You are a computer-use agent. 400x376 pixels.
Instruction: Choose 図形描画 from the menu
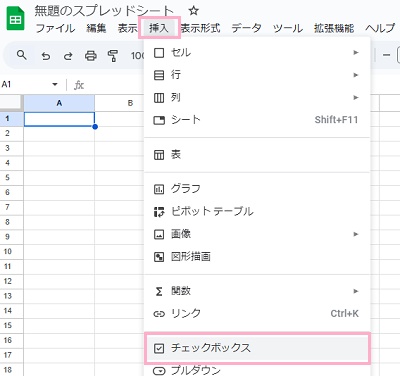pos(257,256)
